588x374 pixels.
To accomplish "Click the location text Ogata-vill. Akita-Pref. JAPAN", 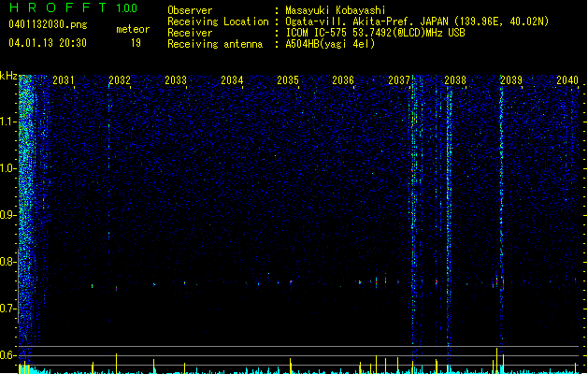I will 367,22.
